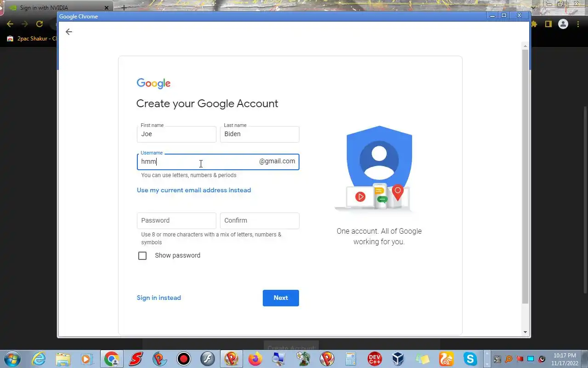The width and height of the screenshot is (588, 368).
Task: Open Sticky Notes on the taskbar
Action: point(422,359)
